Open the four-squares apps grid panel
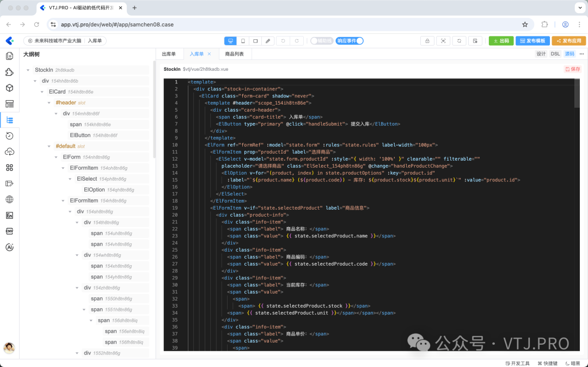The image size is (588, 367). coord(9,168)
